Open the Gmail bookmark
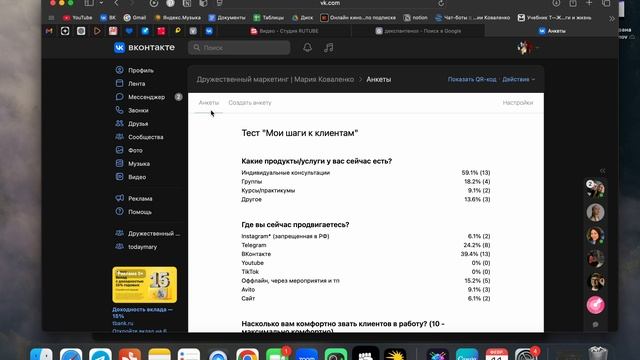Viewport: 640px width, 360px height. point(135,18)
